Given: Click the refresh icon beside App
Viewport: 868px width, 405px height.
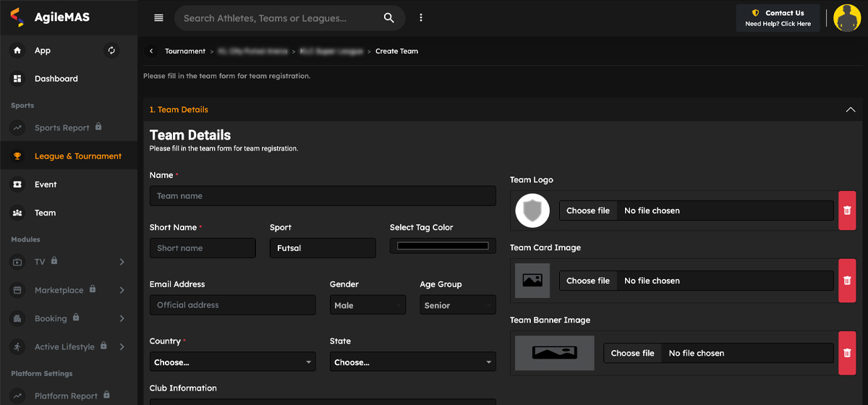Looking at the screenshot, I should click(x=111, y=51).
